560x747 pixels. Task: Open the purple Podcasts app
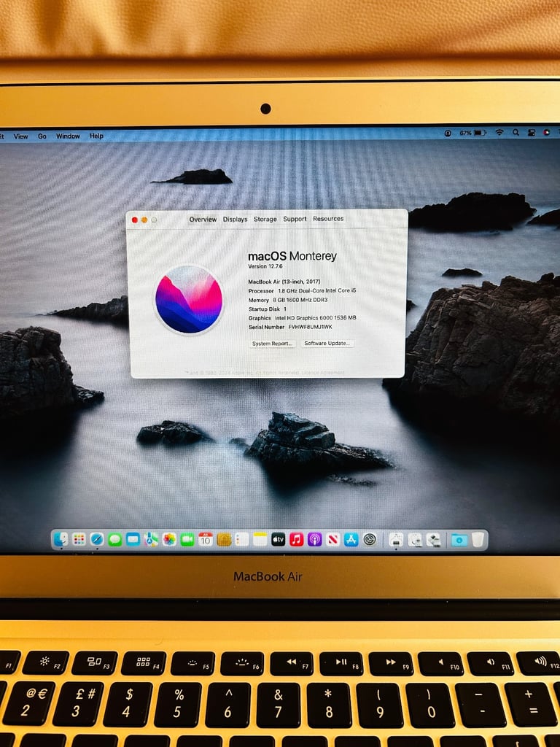tap(314, 539)
